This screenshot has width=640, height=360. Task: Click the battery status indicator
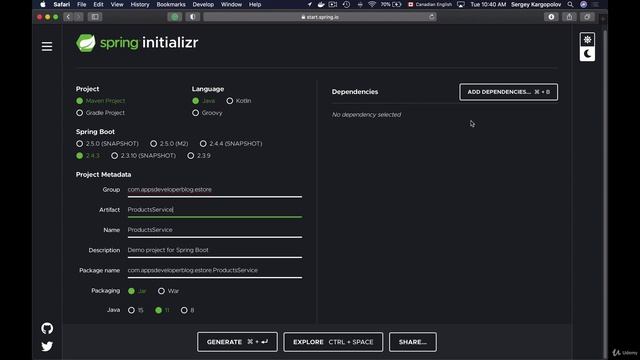(x=391, y=4)
